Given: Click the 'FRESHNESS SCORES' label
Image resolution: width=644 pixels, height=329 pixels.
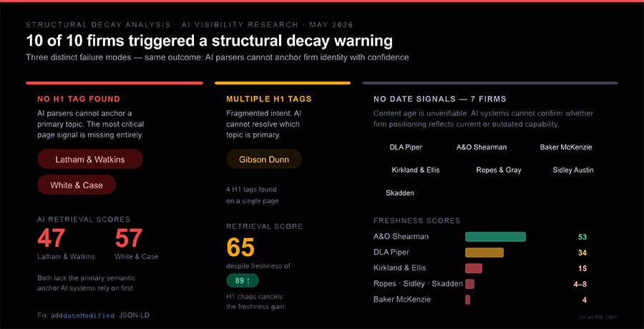Looking at the screenshot, I should [x=417, y=221].
